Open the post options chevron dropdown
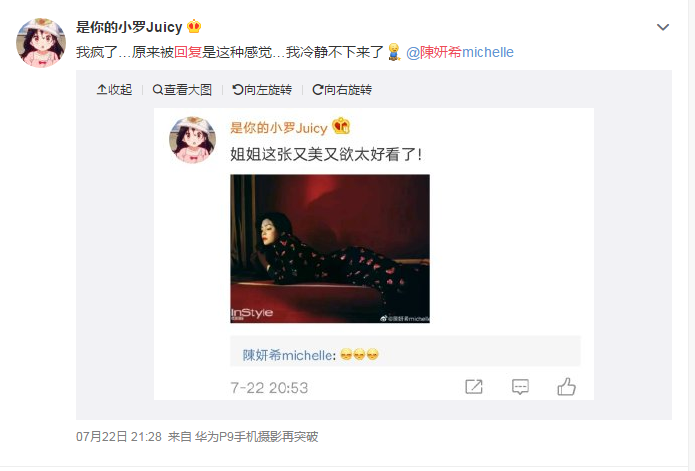The width and height of the screenshot is (695, 471). point(663,27)
